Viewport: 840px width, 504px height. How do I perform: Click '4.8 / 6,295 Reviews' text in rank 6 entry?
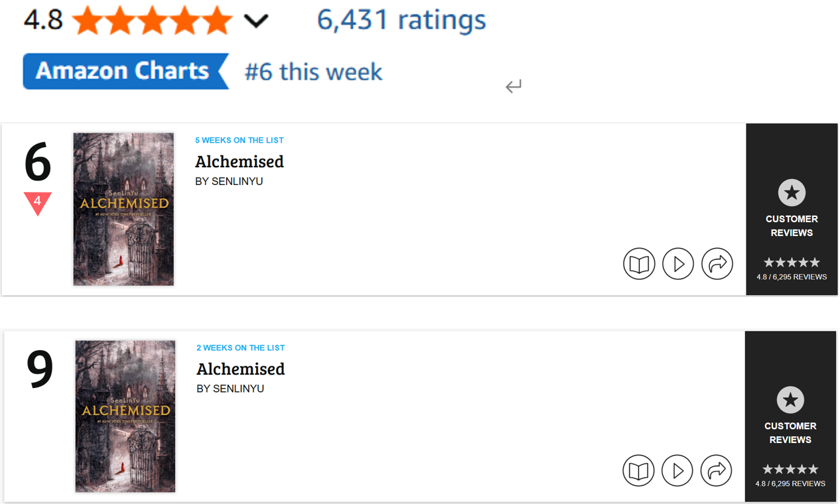pos(792,277)
